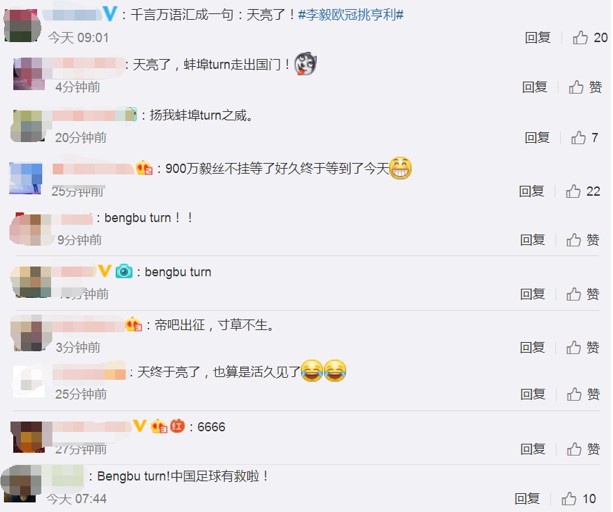
Task: Click the camera icon beside the verified username
Action: [124, 271]
